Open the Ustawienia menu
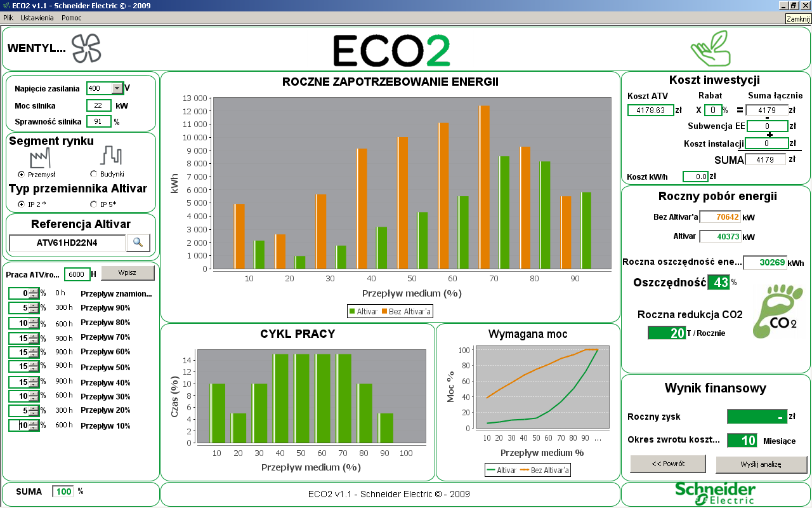This screenshot has width=812, height=508. [x=37, y=18]
